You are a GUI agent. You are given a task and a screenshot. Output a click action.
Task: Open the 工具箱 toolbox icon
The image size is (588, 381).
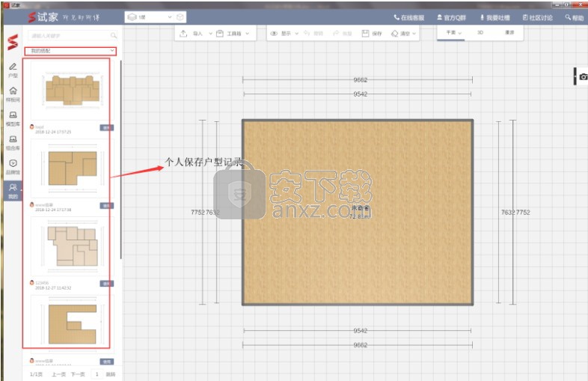point(220,34)
